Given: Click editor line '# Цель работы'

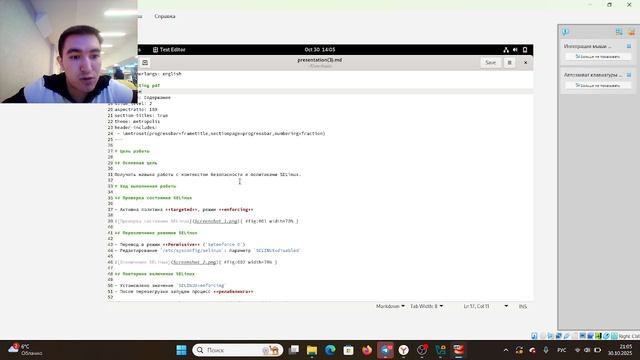Looking at the screenshot, I should coord(132,151).
